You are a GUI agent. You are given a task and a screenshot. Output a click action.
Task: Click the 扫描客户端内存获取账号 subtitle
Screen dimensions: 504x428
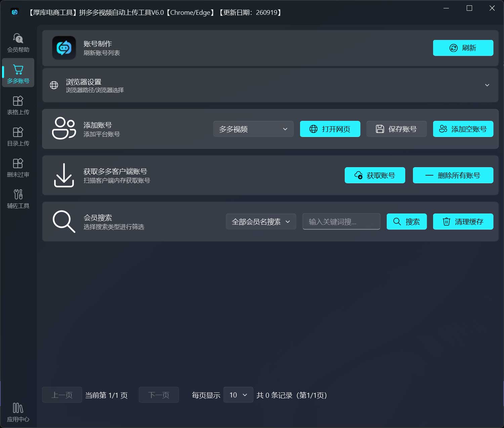(x=117, y=181)
